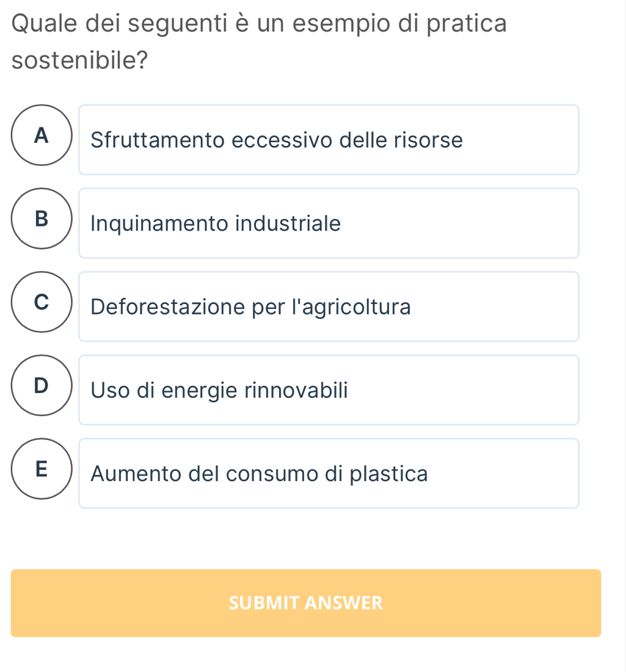
Task: Select the E letter circle
Action: 42,469
